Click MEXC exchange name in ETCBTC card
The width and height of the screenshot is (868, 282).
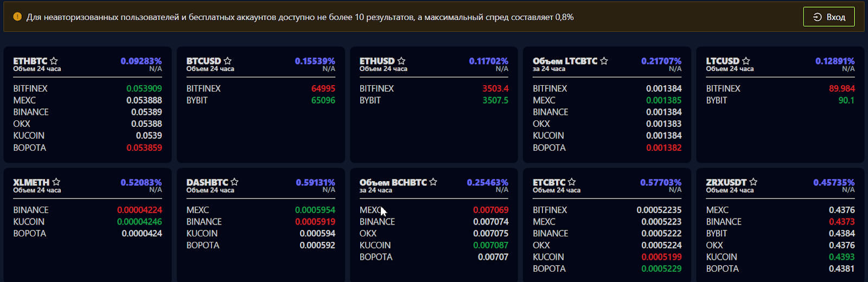tap(544, 222)
